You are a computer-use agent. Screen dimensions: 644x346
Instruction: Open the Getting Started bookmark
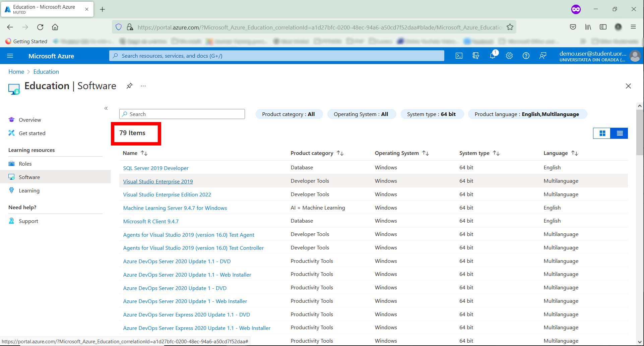[26, 41]
